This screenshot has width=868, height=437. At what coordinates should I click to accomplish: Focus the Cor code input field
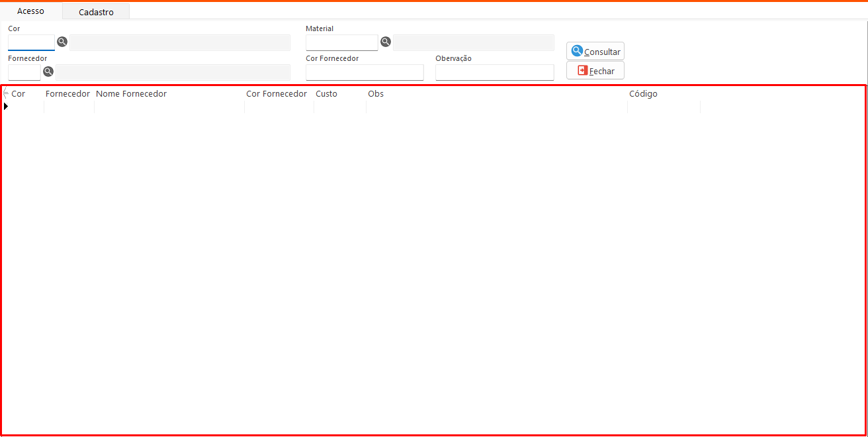(31, 42)
